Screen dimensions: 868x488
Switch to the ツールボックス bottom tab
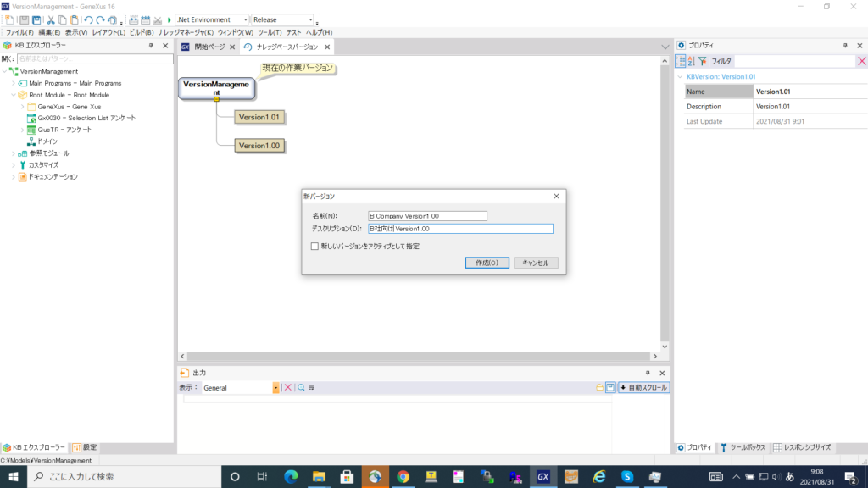[x=743, y=447]
